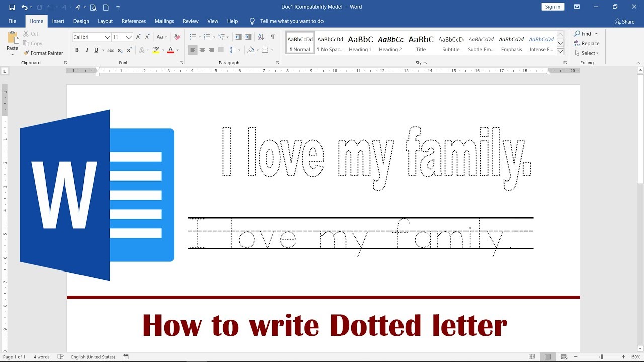Viewport: 644px width, 362px height.
Task: Switch to the Design tab
Action: (x=81, y=21)
